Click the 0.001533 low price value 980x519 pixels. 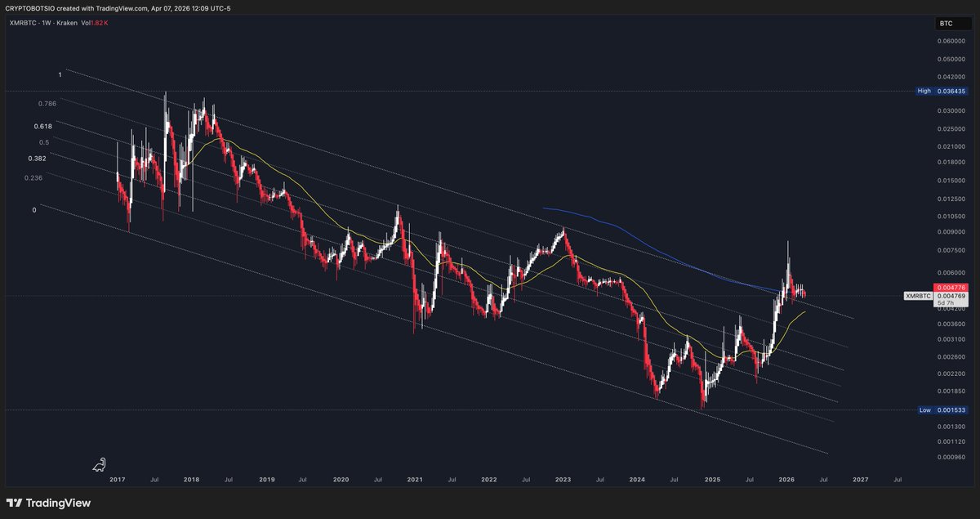pos(950,409)
